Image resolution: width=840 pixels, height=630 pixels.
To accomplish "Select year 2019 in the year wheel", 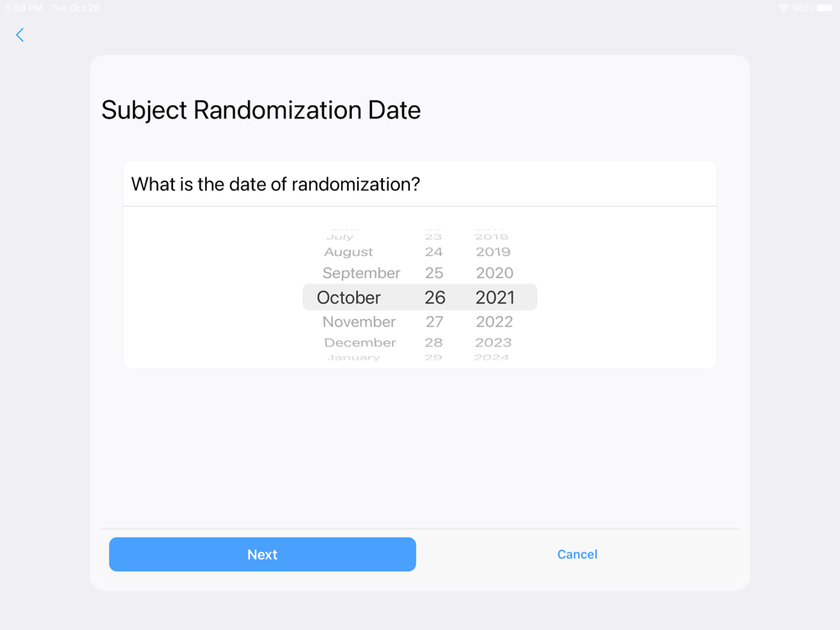I will (x=493, y=252).
